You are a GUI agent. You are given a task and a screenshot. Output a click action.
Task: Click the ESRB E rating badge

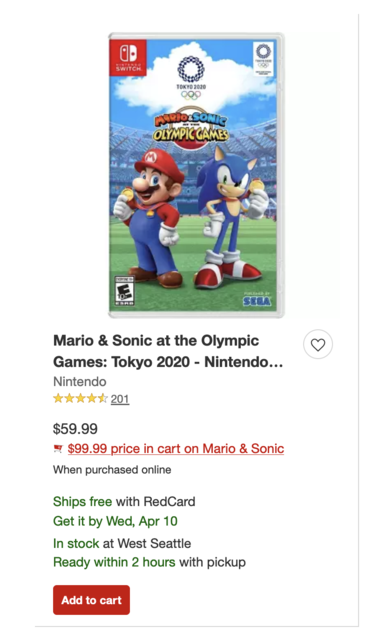coord(124,291)
